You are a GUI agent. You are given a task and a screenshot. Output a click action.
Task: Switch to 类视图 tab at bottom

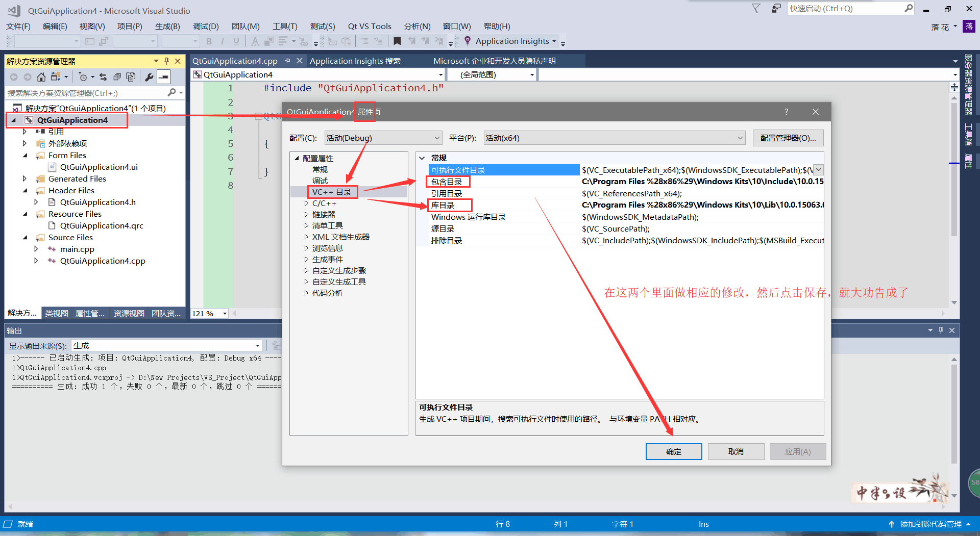[x=57, y=313]
